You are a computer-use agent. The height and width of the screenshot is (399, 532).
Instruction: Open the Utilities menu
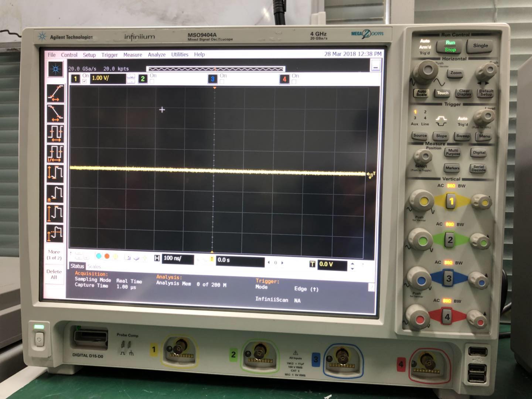[180, 54]
